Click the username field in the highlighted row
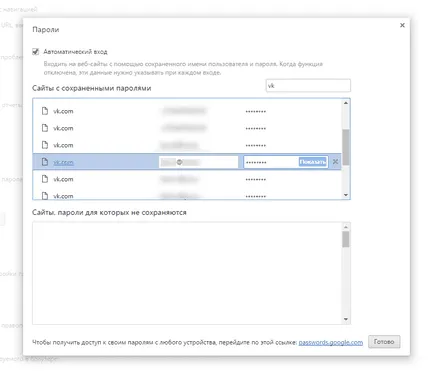Viewport: 434px width, 376px height. pyautogui.click(x=198, y=162)
